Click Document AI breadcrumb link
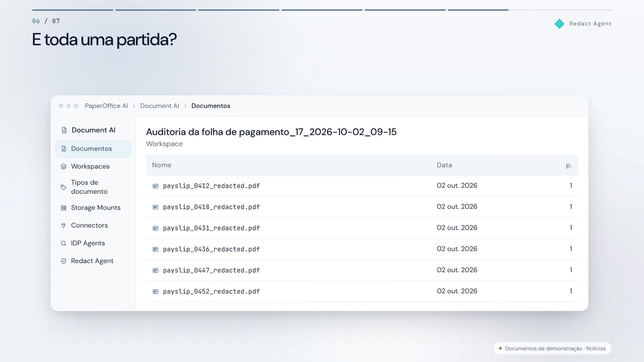This screenshot has height=362, width=644. tap(159, 106)
